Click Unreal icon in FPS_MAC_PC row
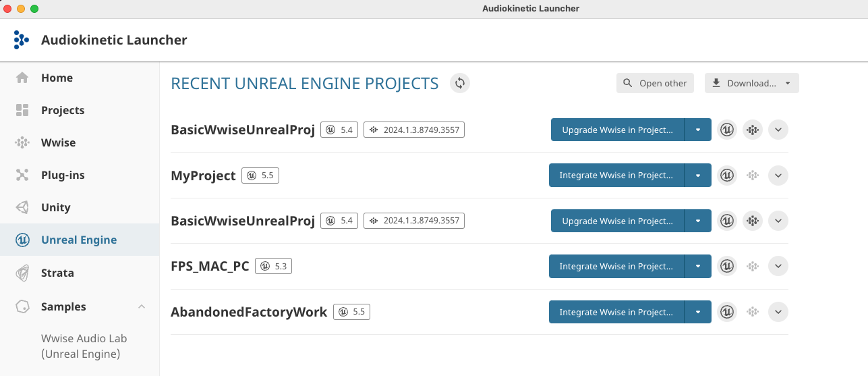The width and height of the screenshot is (868, 376). (x=726, y=267)
